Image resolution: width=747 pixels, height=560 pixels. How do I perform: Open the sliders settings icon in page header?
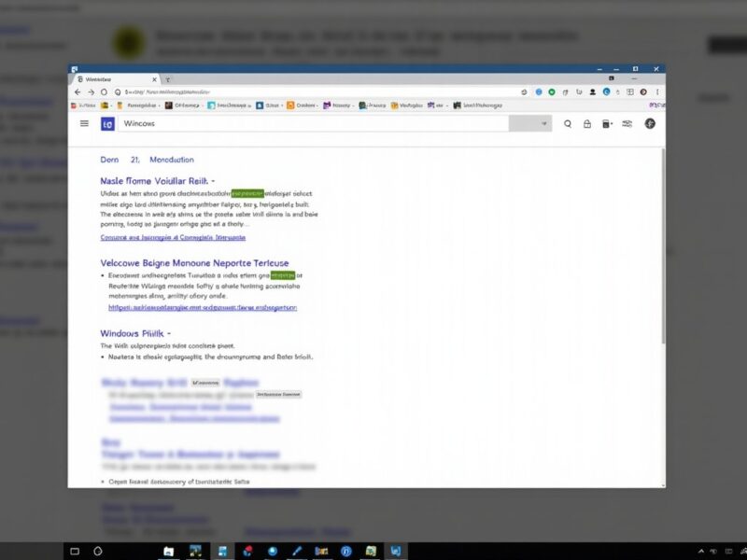point(627,124)
